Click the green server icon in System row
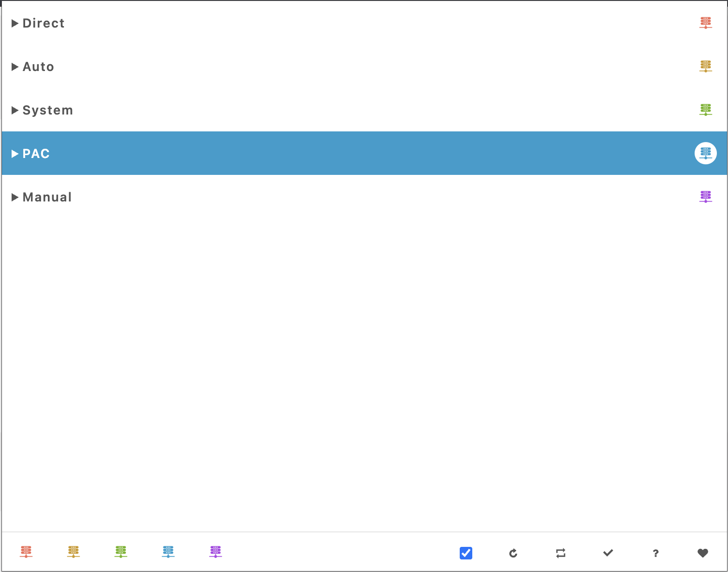This screenshot has height=572, width=728. point(705,110)
